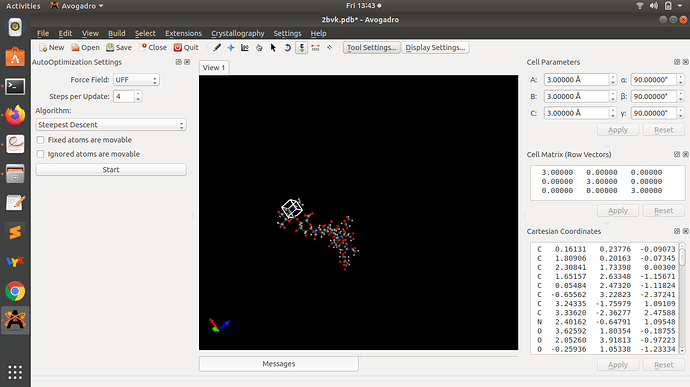The width and height of the screenshot is (690, 387).
Task: Open the Extensions menu
Action: tap(184, 33)
